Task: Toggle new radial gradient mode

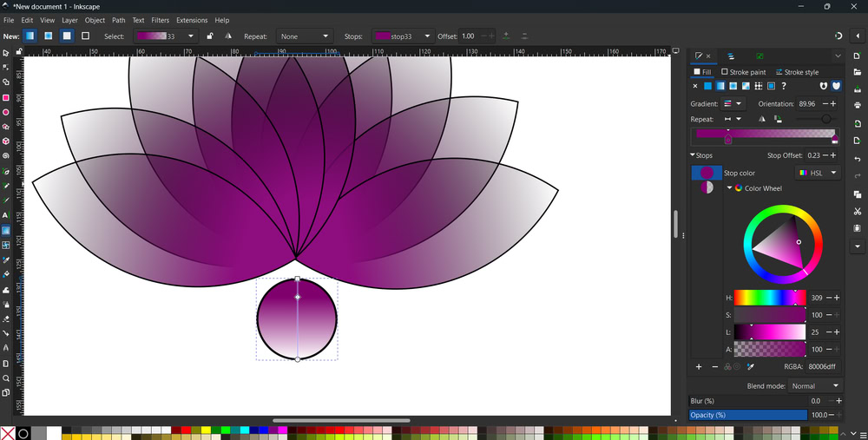Action: [x=49, y=36]
